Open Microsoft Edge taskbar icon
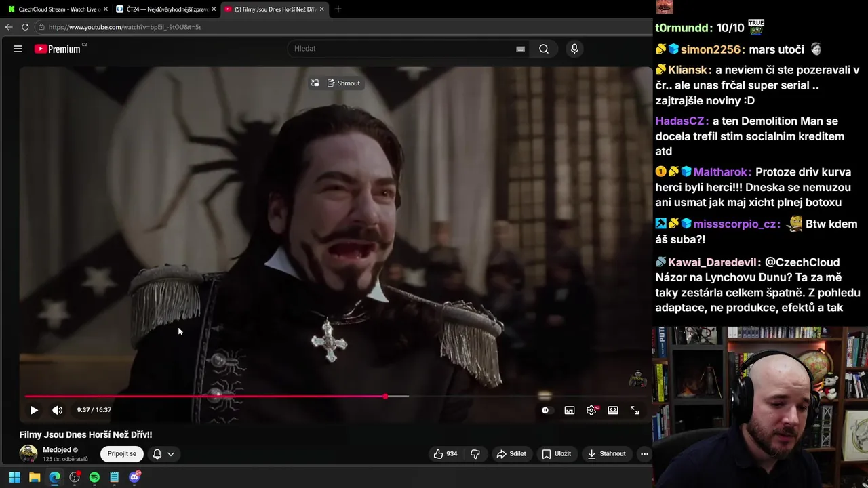Screen dimensions: 868x488 (54, 477)
